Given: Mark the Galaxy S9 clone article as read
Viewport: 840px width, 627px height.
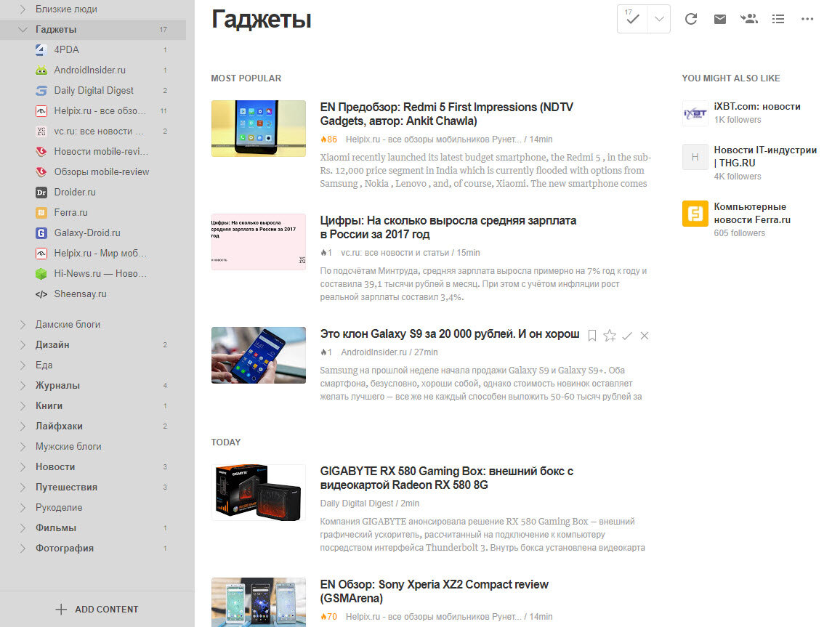Looking at the screenshot, I should [627, 336].
